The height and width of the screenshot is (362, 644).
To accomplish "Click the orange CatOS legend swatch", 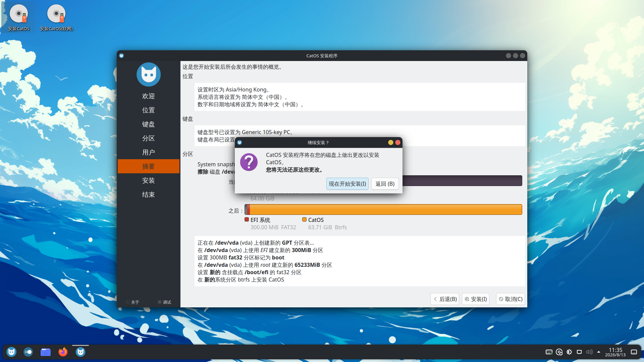I will [304, 220].
